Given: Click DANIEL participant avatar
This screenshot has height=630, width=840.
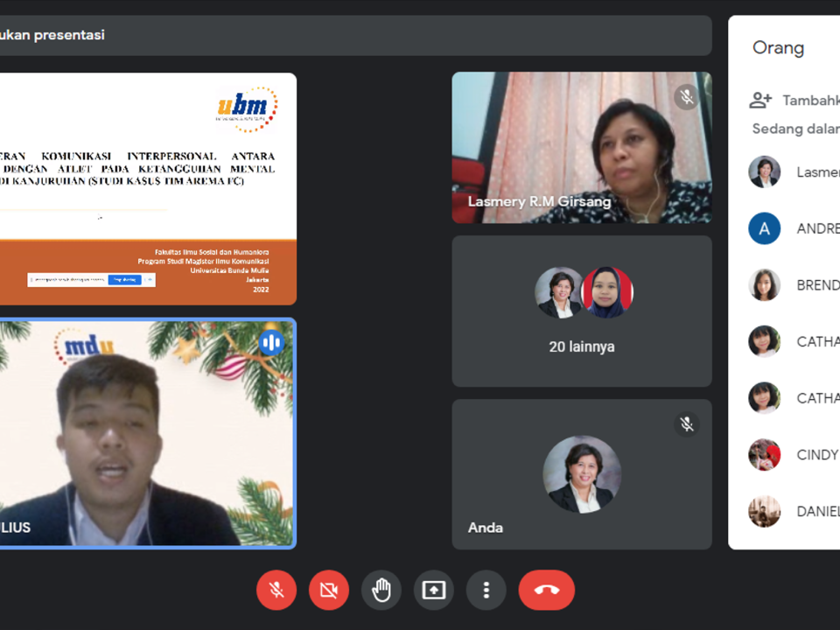Looking at the screenshot, I should pyautogui.click(x=764, y=512).
